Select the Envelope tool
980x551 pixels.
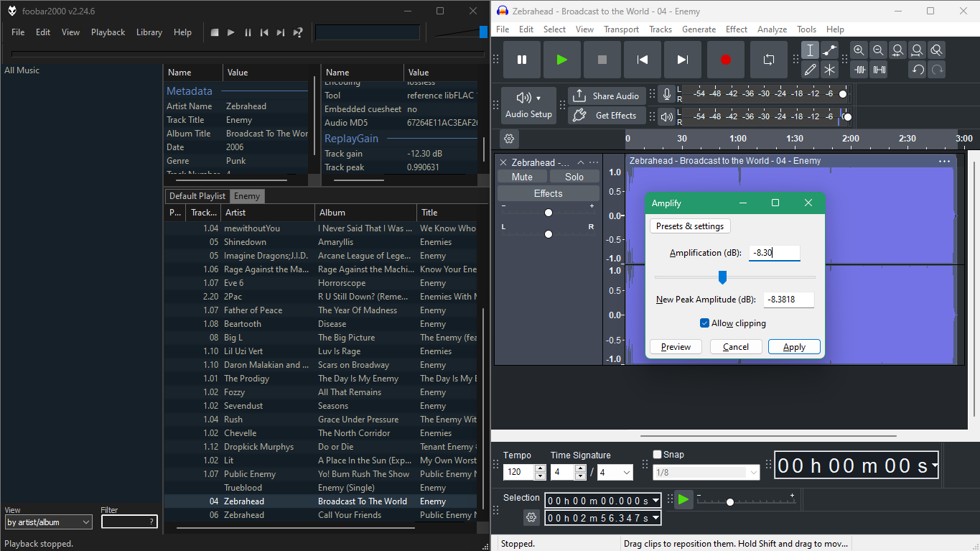coord(829,50)
